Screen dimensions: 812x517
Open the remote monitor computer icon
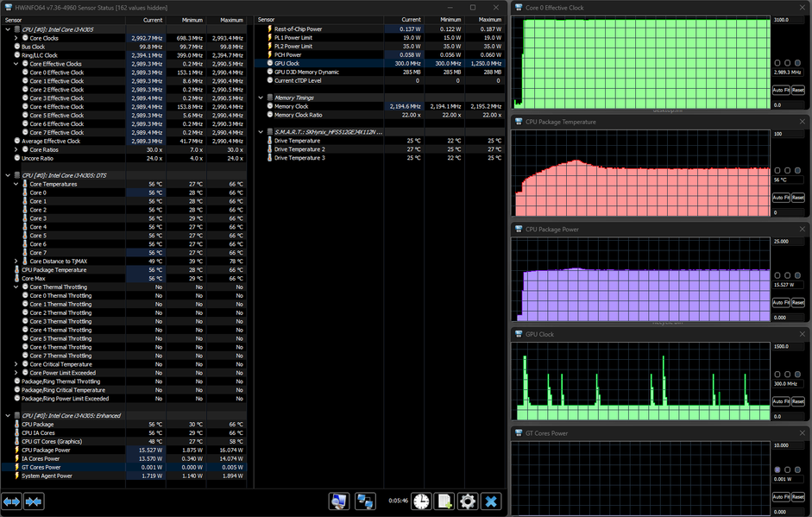point(339,501)
